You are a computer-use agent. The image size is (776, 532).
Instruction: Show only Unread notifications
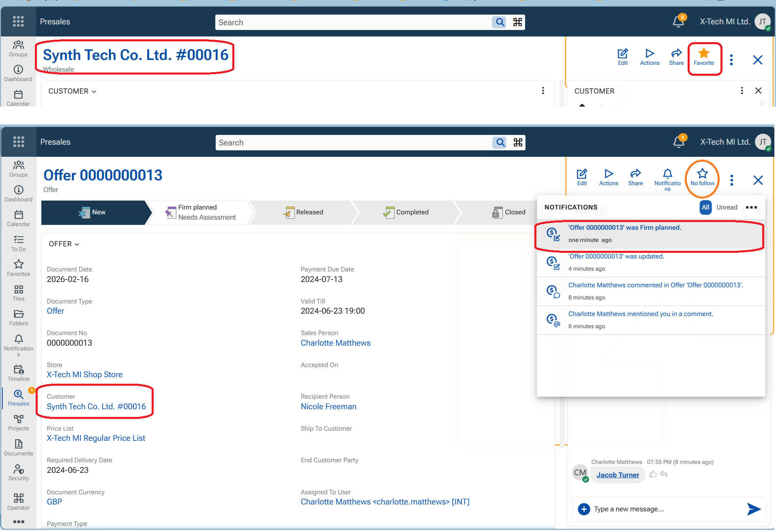[x=727, y=207]
